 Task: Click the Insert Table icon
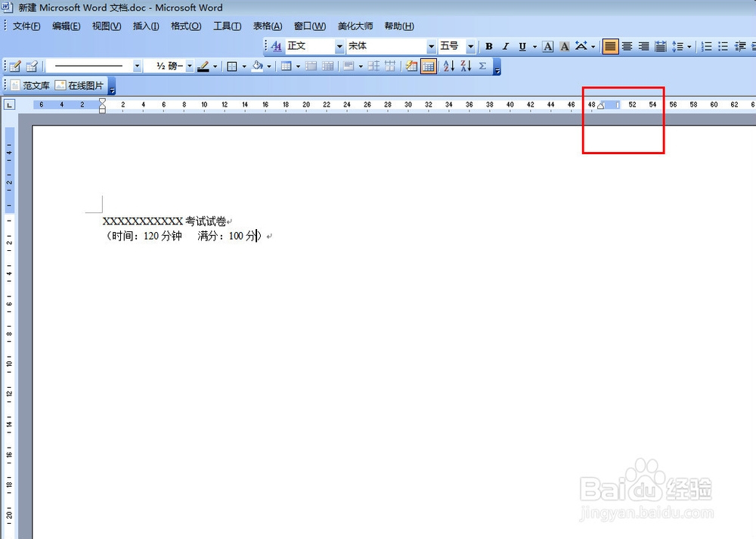pos(287,66)
